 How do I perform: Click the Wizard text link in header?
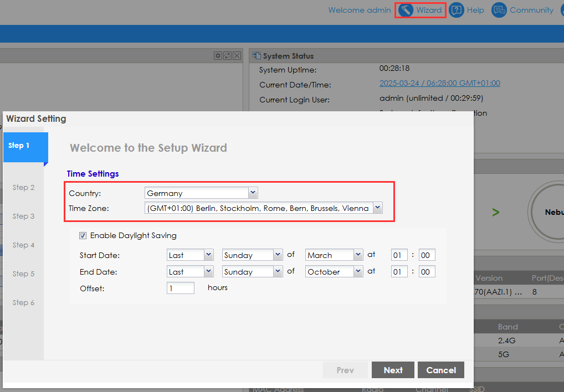[429, 10]
